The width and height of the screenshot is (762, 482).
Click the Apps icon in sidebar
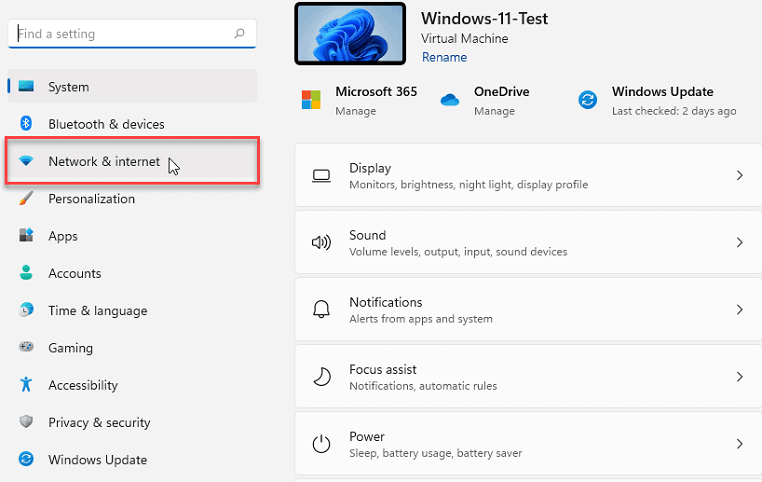26,235
